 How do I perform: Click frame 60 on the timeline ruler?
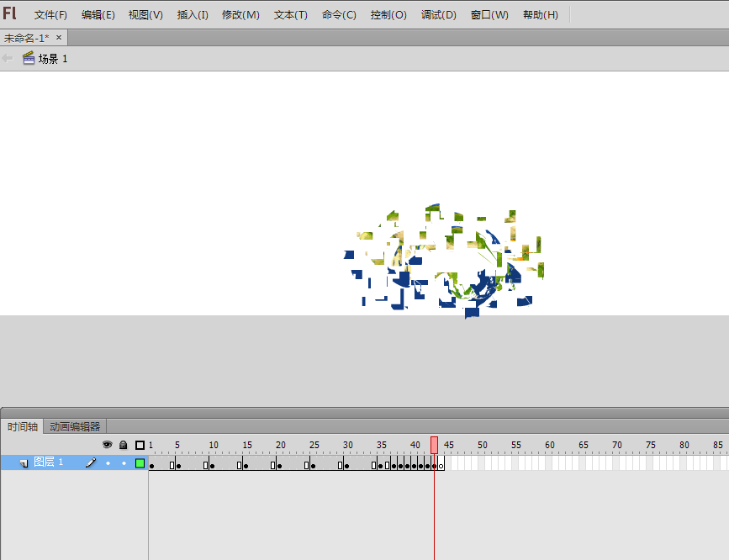point(550,445)
